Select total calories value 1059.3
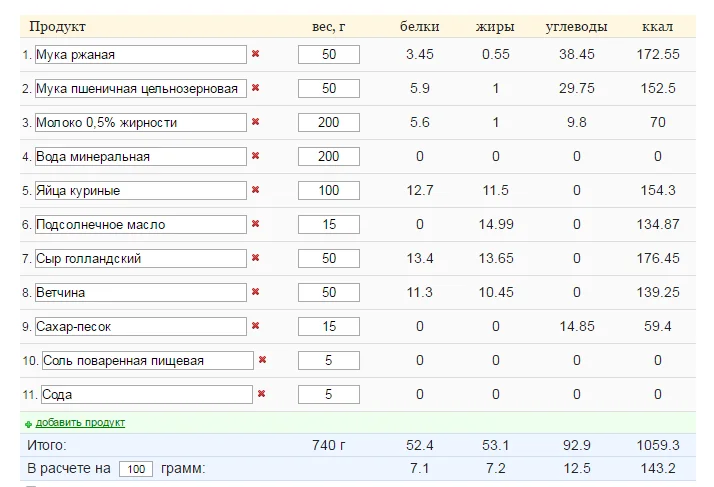714x487 pixels. [x=658, y=445]
